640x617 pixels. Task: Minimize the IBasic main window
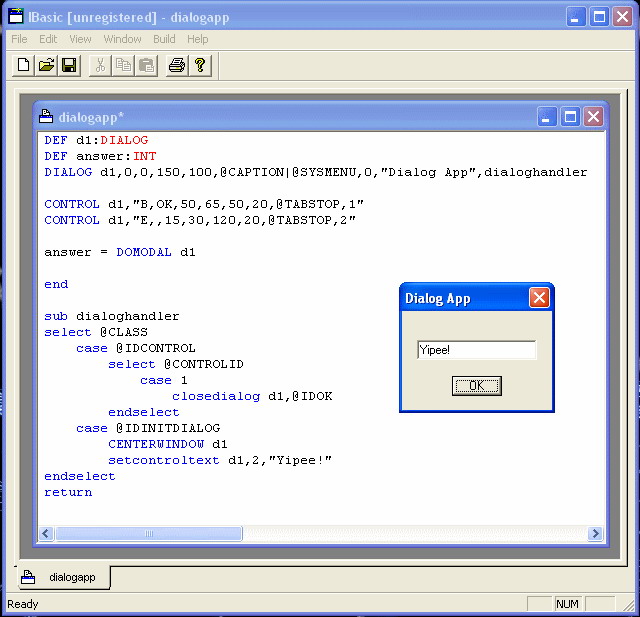[576, 17]
